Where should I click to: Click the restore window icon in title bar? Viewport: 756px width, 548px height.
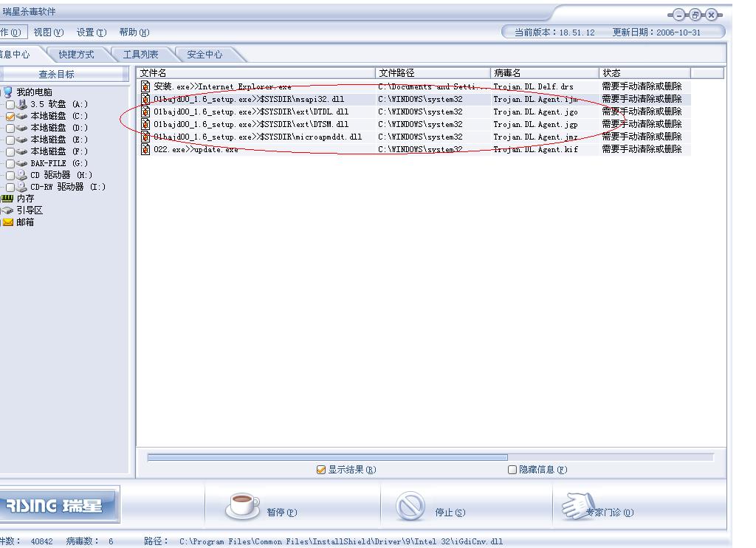[x=695, y=15]
